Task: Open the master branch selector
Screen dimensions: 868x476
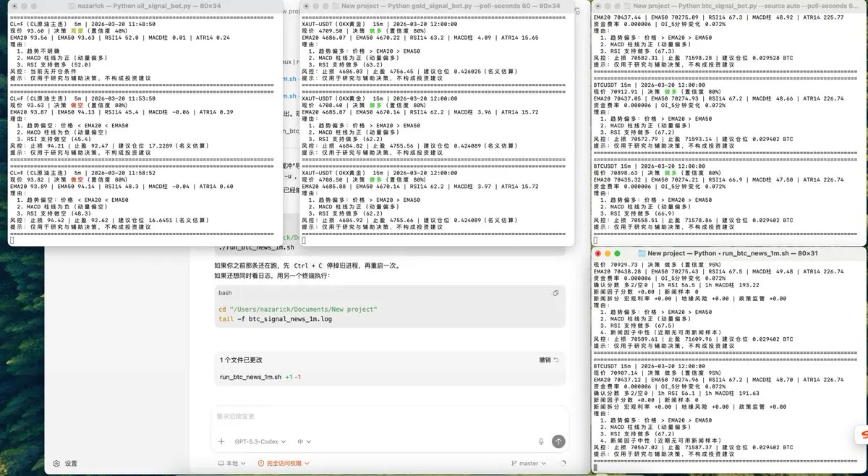Action: (528, 464)
